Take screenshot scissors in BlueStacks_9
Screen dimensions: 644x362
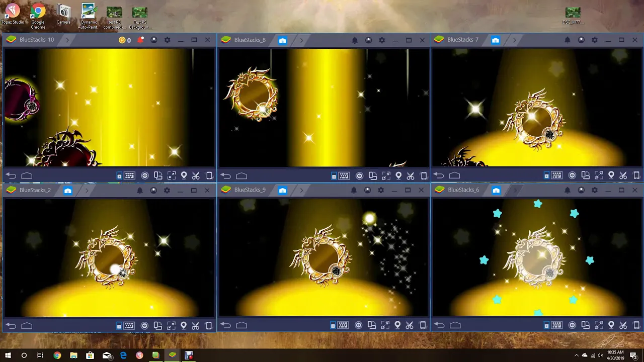[x=411, y=325]
